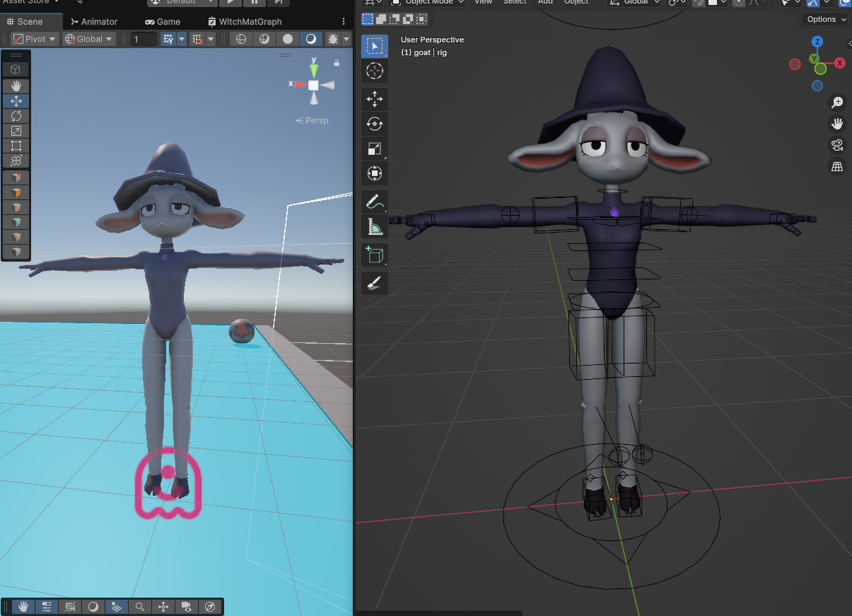Open Blender's Select menu
The height and width of the screenshot is (616, 852).
[515, 3]
